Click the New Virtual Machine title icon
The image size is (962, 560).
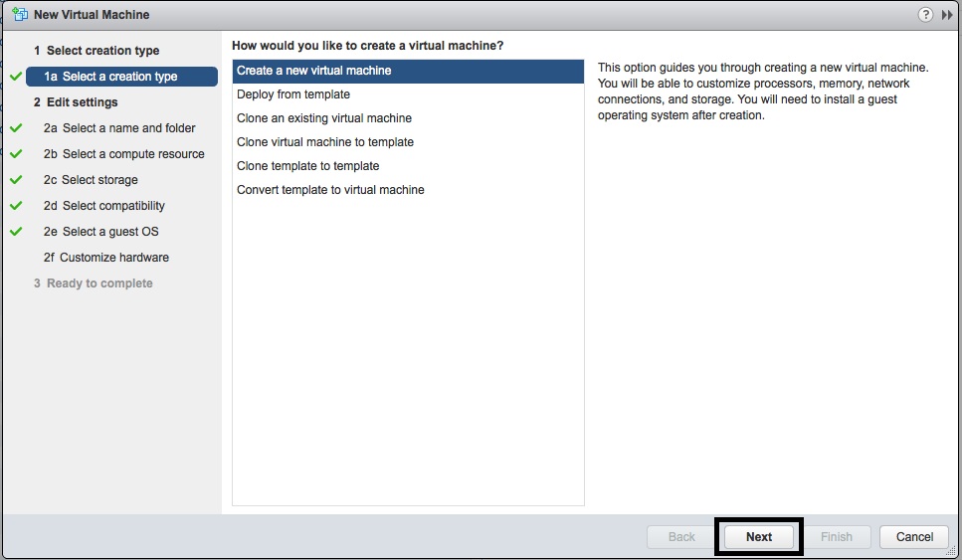[19, 15]
